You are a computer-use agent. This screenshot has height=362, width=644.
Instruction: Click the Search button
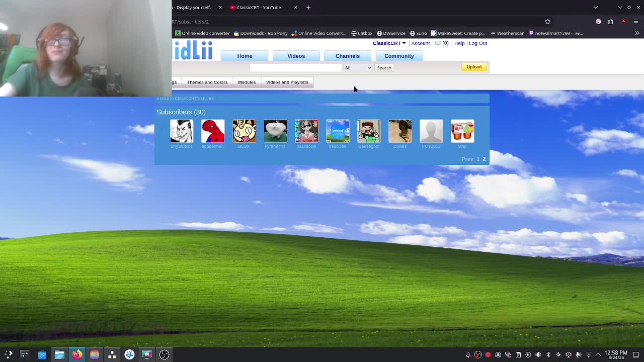click(x=384, y=67)
